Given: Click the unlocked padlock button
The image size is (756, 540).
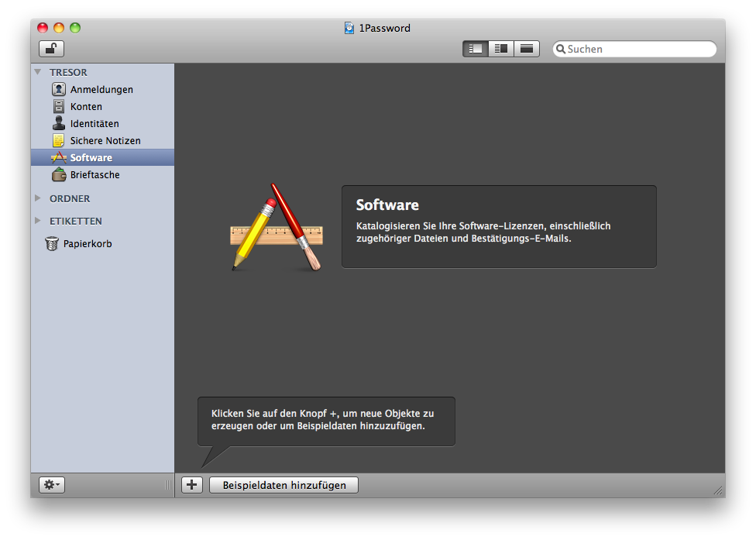Looking at the screenshot, I should (x=51, y=49).
